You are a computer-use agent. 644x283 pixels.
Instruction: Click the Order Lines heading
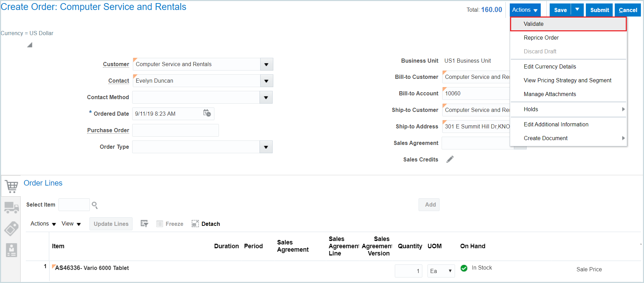tap(43, 183)
